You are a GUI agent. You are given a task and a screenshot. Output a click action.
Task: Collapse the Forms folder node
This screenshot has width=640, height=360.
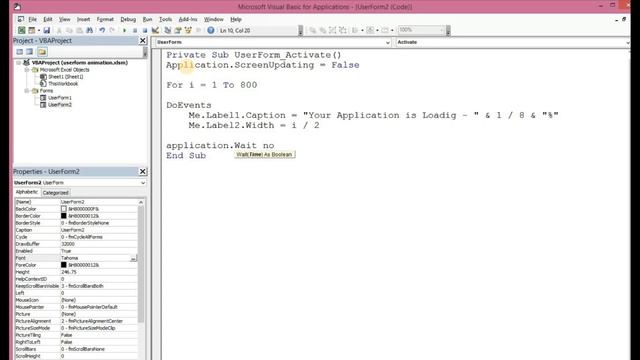[27, 91]
